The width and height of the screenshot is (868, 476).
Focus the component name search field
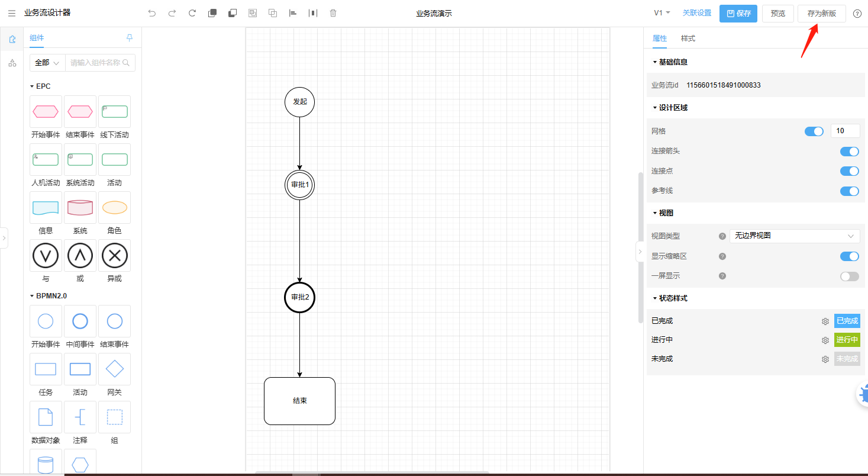click(x=100, y=63)
